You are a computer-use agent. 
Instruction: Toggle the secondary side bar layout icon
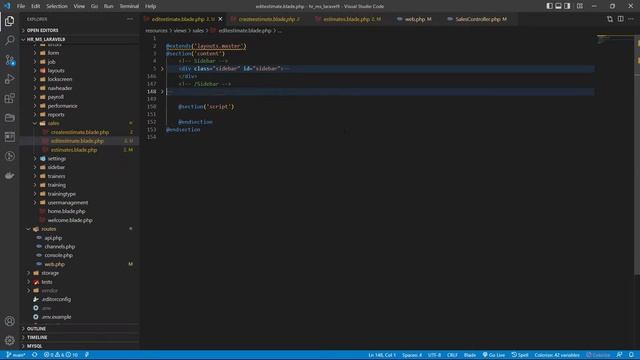pyautogui.click(x=567, y=6)
